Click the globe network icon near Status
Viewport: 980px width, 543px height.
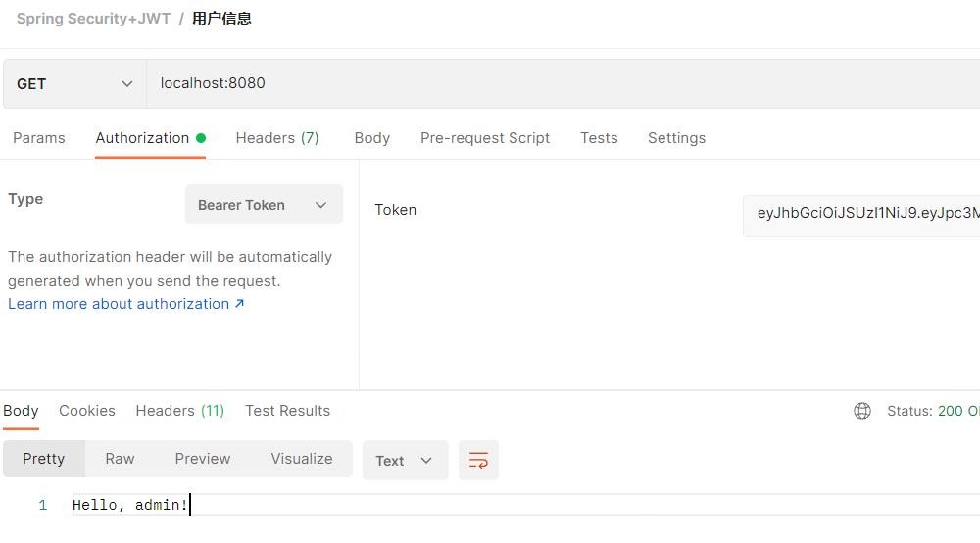click(862, 411)
